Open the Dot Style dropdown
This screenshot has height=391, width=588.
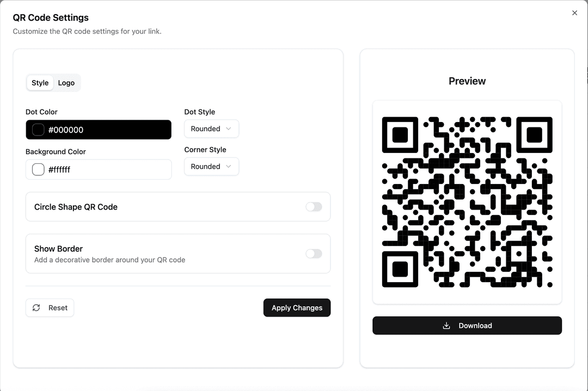[x=211, y=129]
